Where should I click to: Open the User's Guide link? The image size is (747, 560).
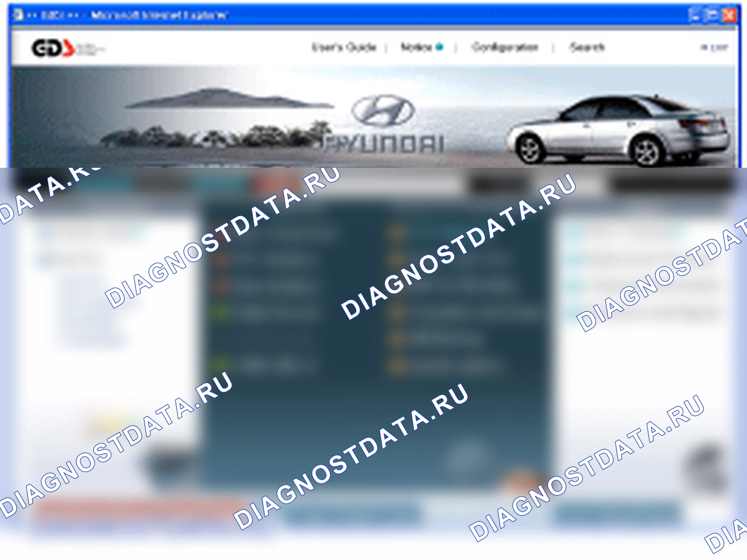[x=344, y=47]
